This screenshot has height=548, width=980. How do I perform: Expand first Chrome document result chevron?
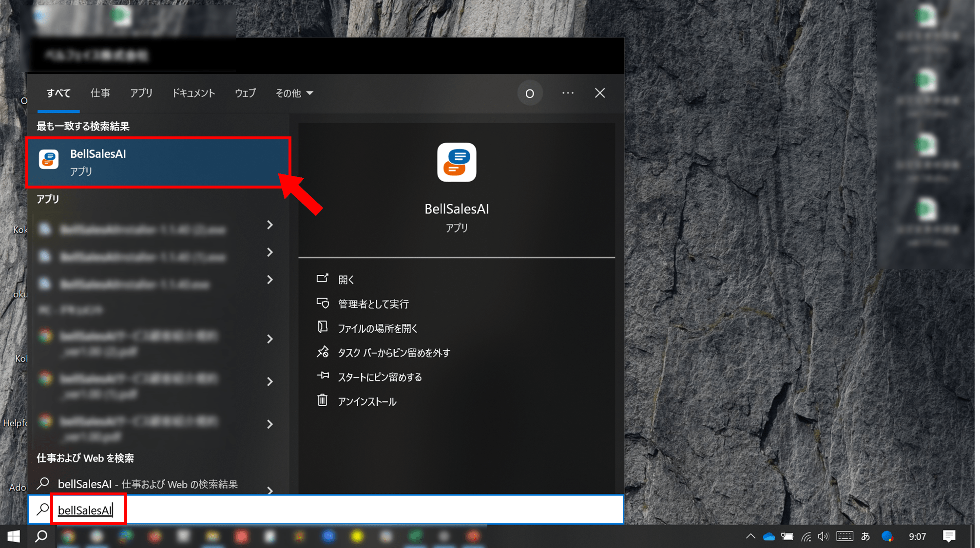pos(270,339)
